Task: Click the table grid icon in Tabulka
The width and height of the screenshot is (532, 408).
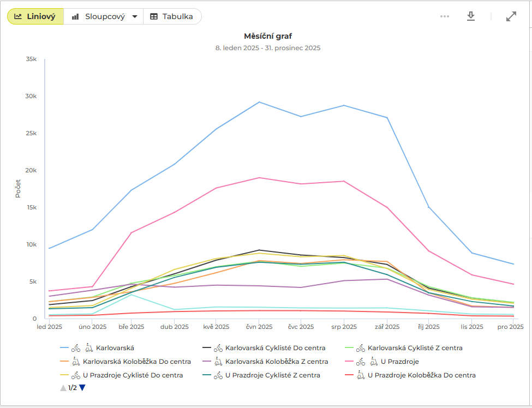Action: point(154,16)
